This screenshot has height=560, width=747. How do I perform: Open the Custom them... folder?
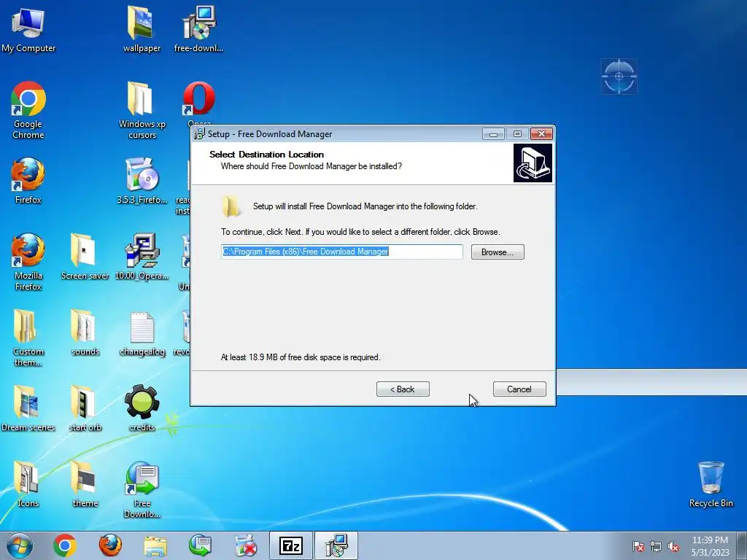(28, 338)
